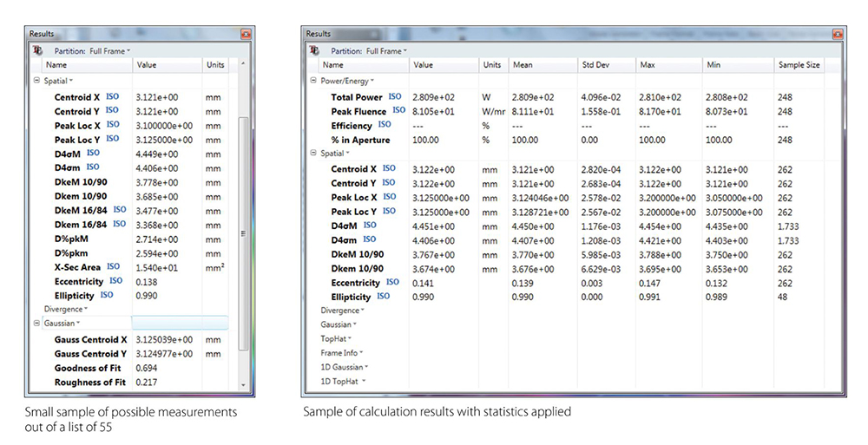Click the results icon in the right panel toolbar
Image resolution: width=868 pixels, height=445 pixels.
click(x=314, y=51)
